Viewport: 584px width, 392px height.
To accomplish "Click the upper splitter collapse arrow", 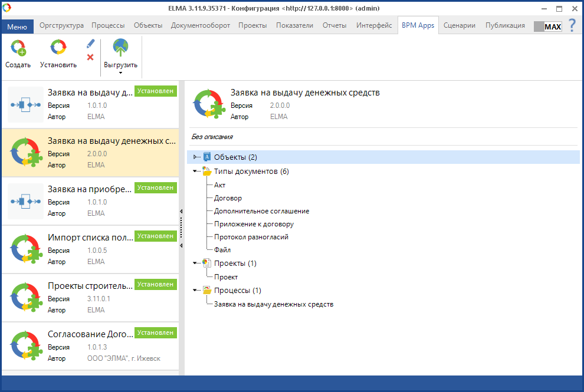I will (x=181, y=212).
